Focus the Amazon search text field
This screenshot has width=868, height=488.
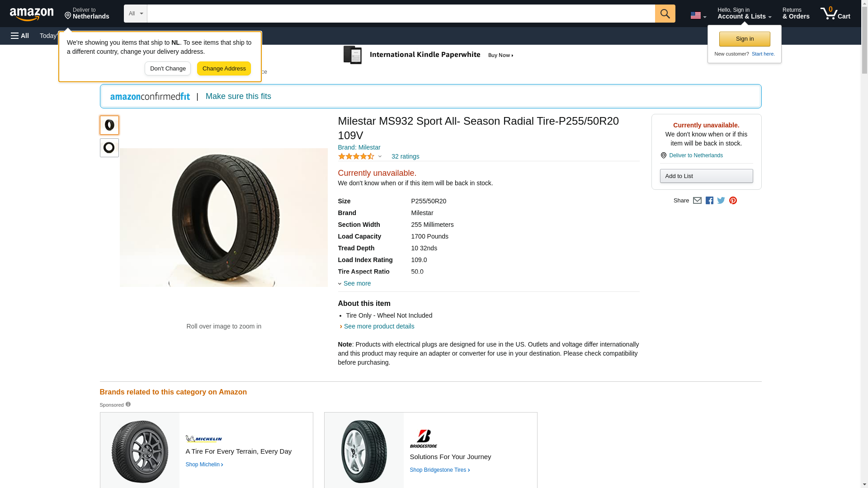(401, 14)
